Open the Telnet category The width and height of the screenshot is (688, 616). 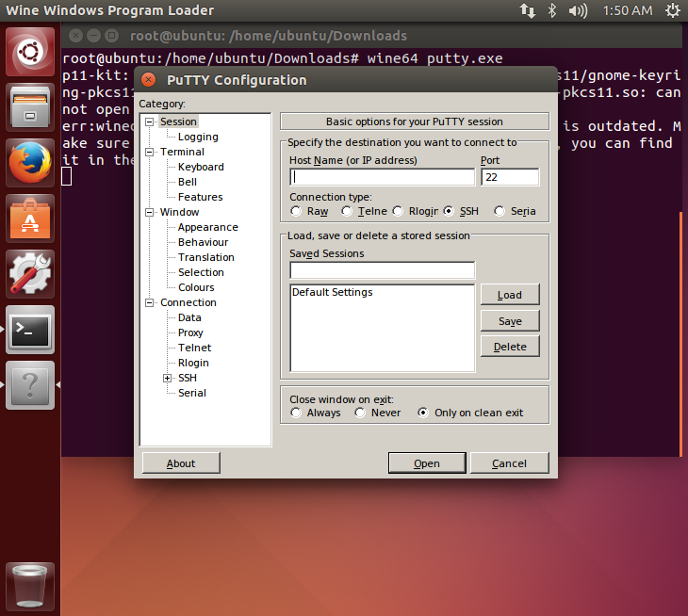tap(194, 348)
